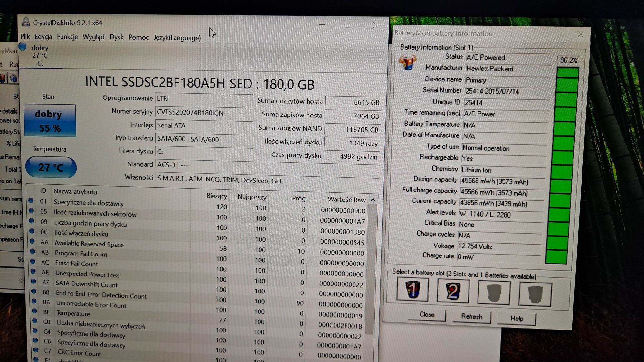Open the Plik menu in CrystalDiskInfo
The width and height of the screenshot is (644, 362).
pos(25,36)
